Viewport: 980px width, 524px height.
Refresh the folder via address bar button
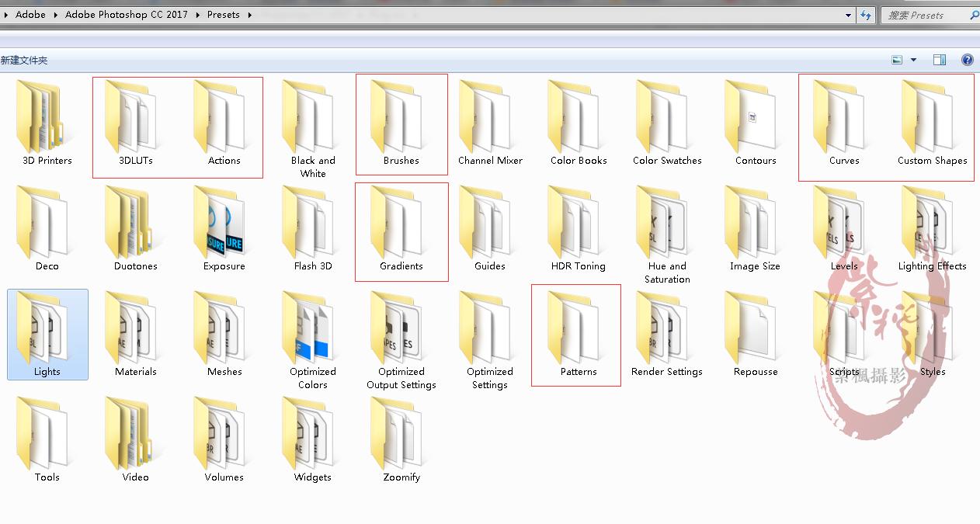click(x=866, y=15)
